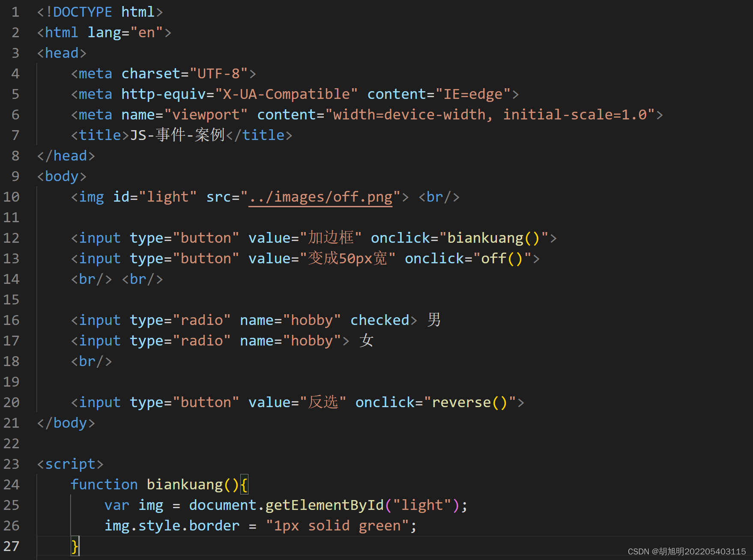Click the value 反选 on line 20
The height and width of the screenshot is (560, 753).
(x=324, y=402)
